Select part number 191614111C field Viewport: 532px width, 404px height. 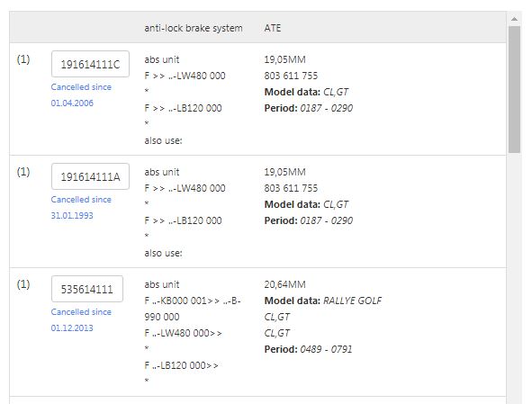pyautogui.click(x=90, y=64)
